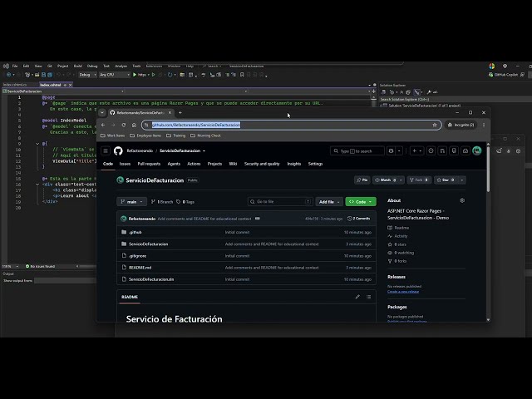Screen dimensions: 532x399
Task: Click GitHub Type / to search box
Action: (x=357, y=151)
